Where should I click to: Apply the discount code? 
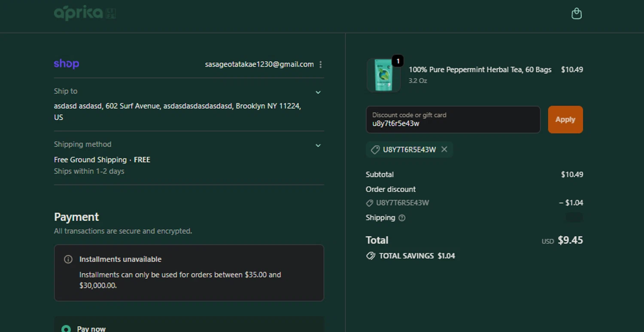point(565,119)
